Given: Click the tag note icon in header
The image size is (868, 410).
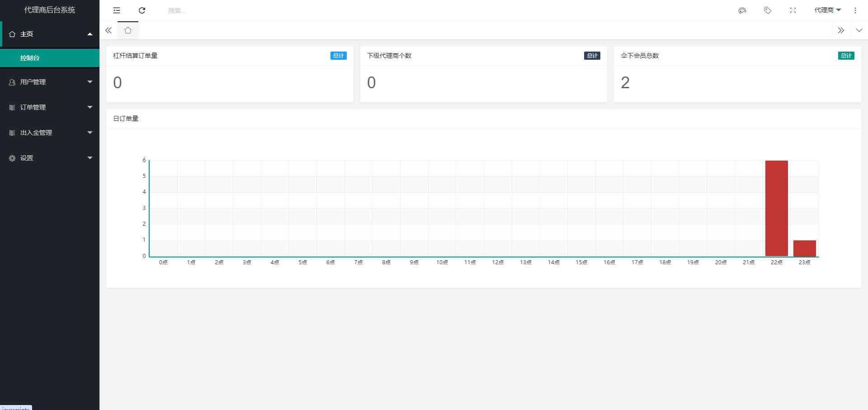Looking at the screenshot, I should 768,10.
